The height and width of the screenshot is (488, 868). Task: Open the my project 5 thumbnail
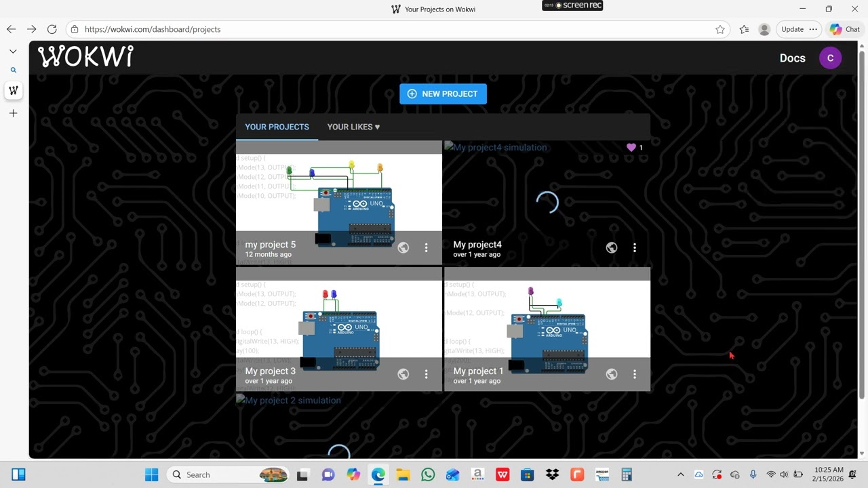tap(339, 203)
